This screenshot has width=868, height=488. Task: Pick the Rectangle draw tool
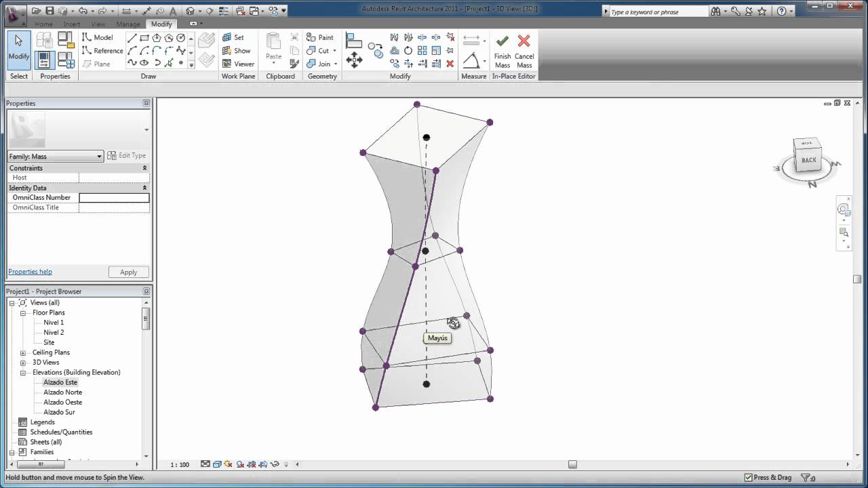(144, 38)
